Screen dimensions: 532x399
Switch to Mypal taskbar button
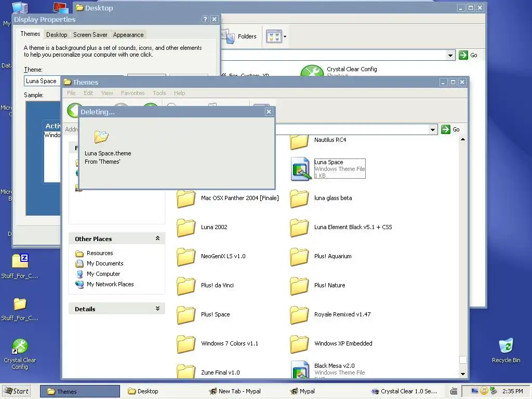(x=322, y=391)
